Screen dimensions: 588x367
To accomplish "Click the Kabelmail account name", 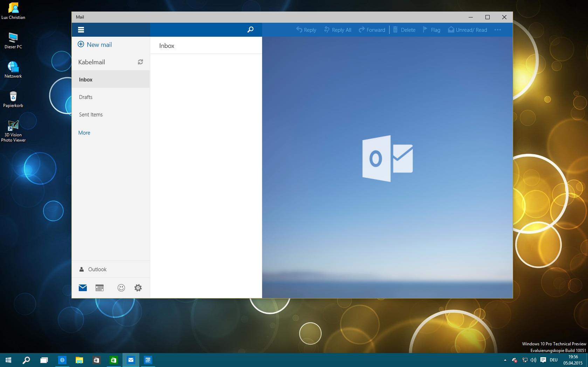I will (91, 62).
